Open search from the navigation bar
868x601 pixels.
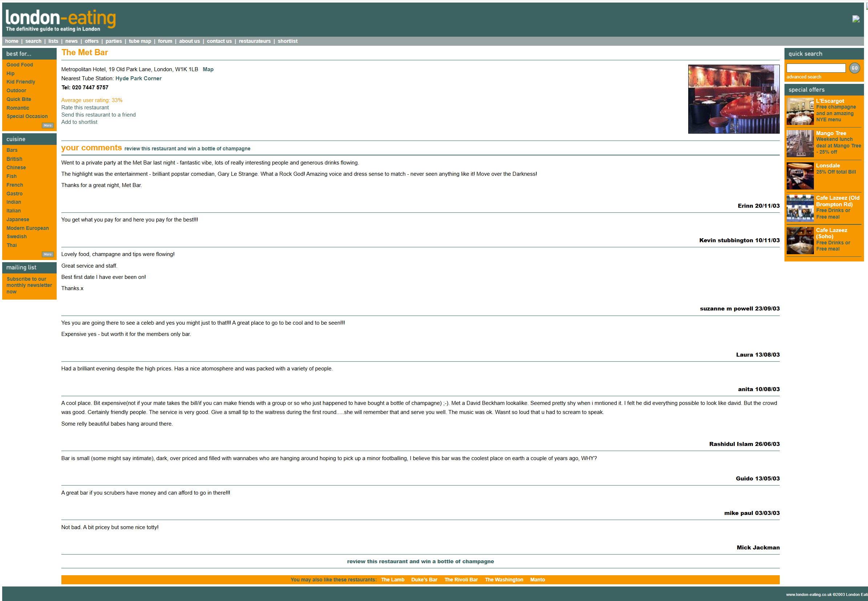coord(33,41)
